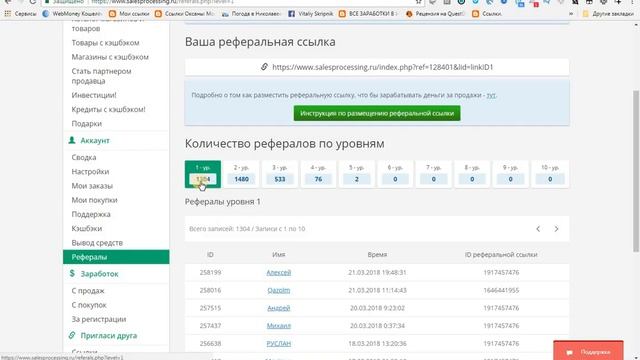640x360 pixels.
Task: Select the 5-ур. tab with 2
Action: tap(357, 174)
